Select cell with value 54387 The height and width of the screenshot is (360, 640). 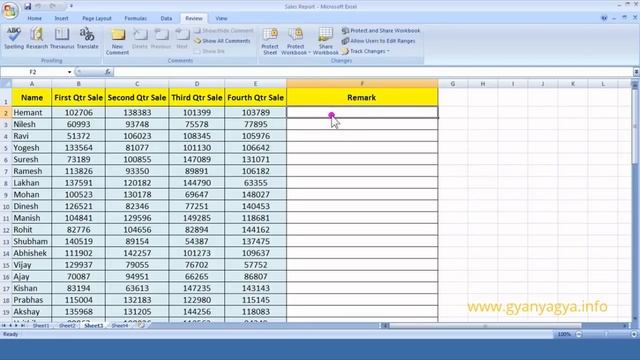196,242
